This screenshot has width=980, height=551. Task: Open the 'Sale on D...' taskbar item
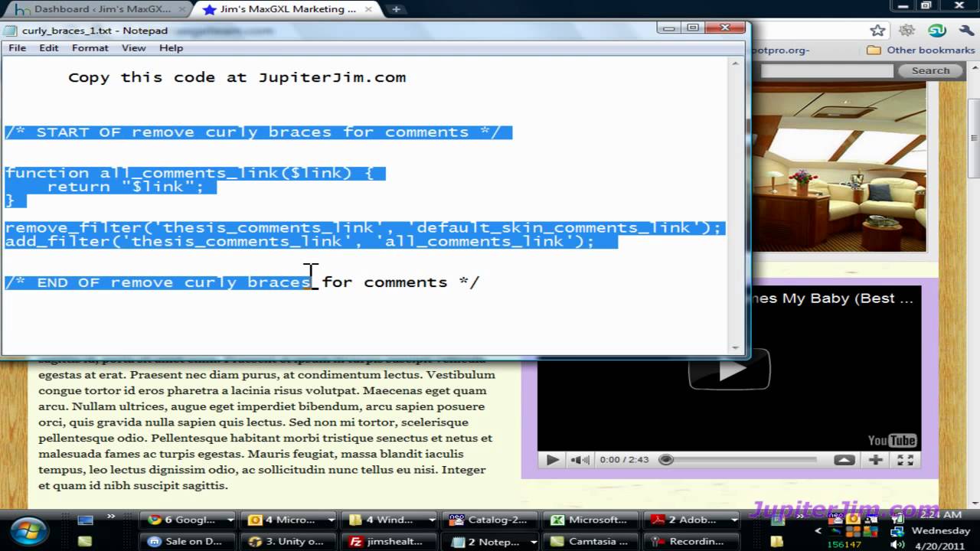(x=189, y=541)
